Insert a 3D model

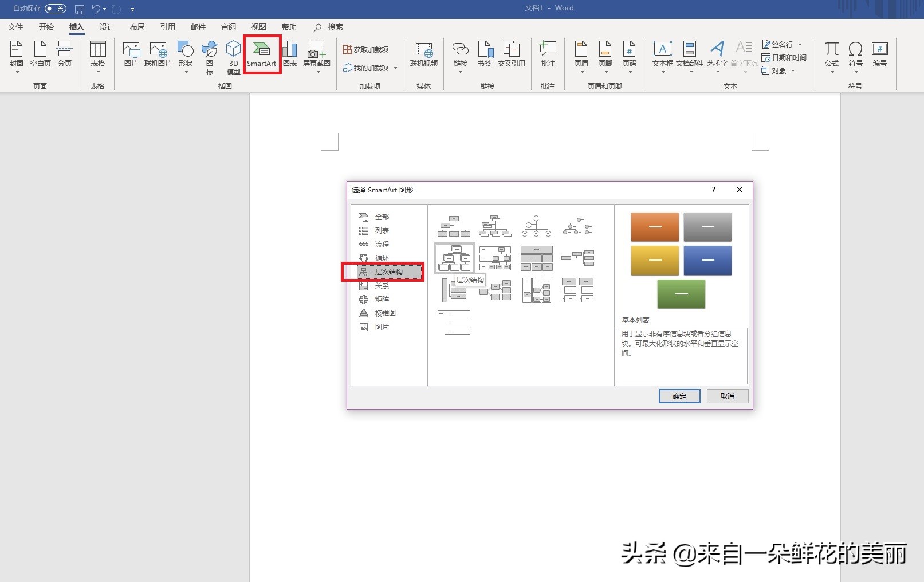(233, 54)
